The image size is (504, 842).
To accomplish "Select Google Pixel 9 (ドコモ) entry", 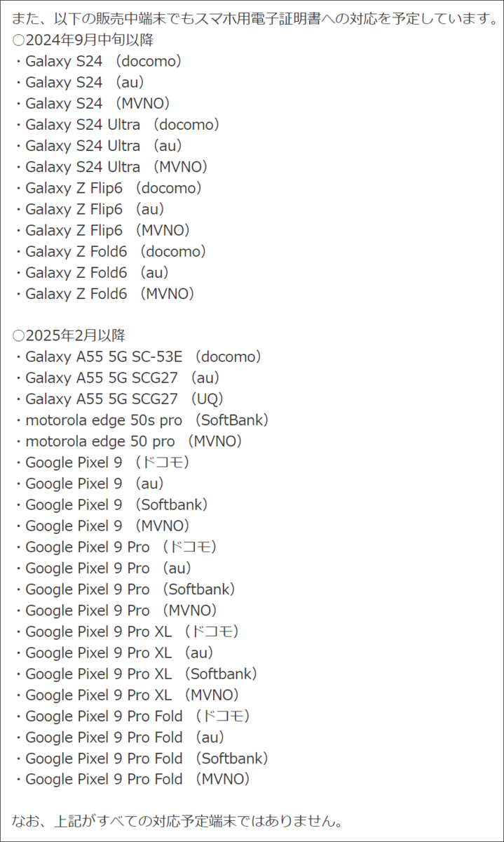I will click(102, 462).
